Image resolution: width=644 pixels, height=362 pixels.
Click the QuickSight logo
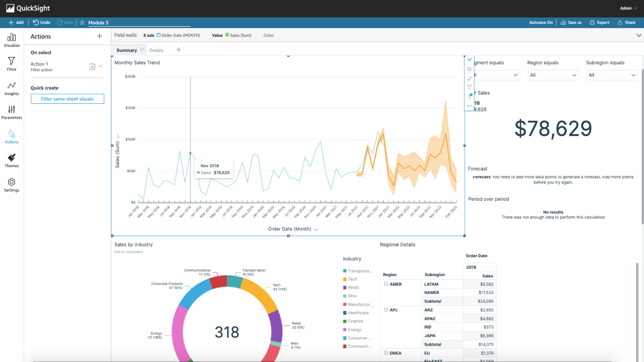point(28,8)
